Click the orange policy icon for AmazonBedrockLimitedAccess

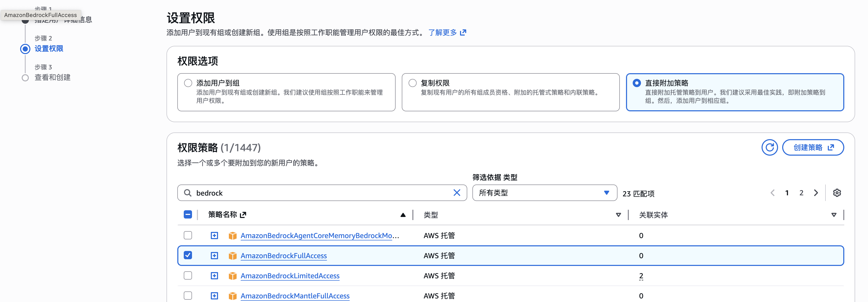click(232, 276)
